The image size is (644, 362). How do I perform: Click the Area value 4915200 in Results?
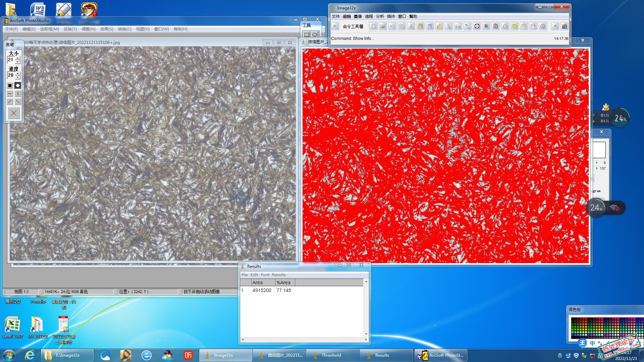pyautogui.click(x=262, y=290)
